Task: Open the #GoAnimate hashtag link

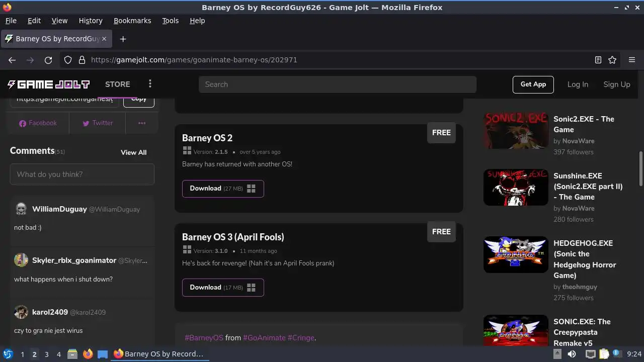Action: pyautogui.click(x=264, y=338)
